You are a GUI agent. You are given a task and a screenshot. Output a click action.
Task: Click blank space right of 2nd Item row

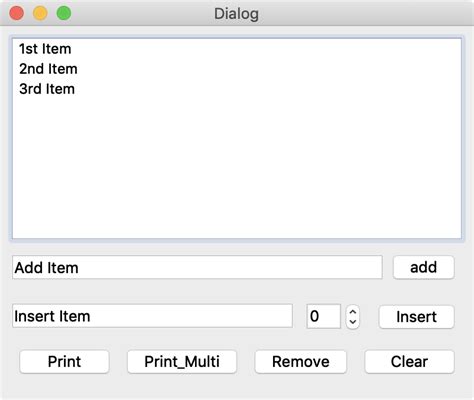tap(267, 69)
